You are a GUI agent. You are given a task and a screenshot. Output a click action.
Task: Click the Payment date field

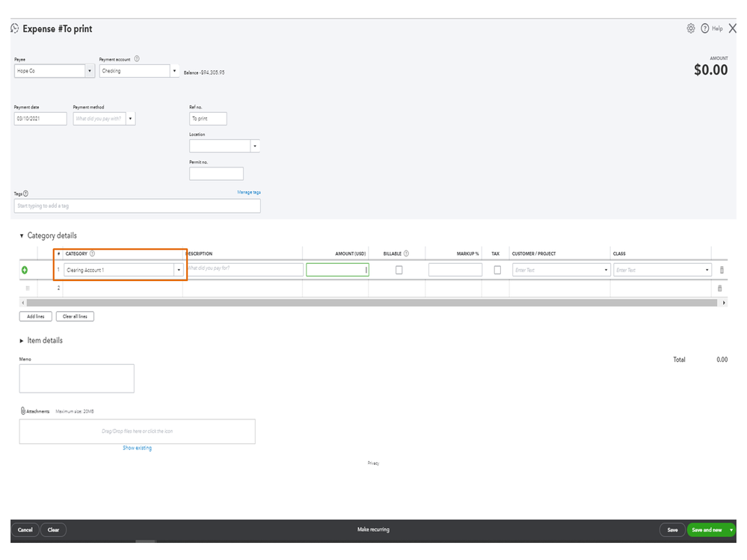40,119
